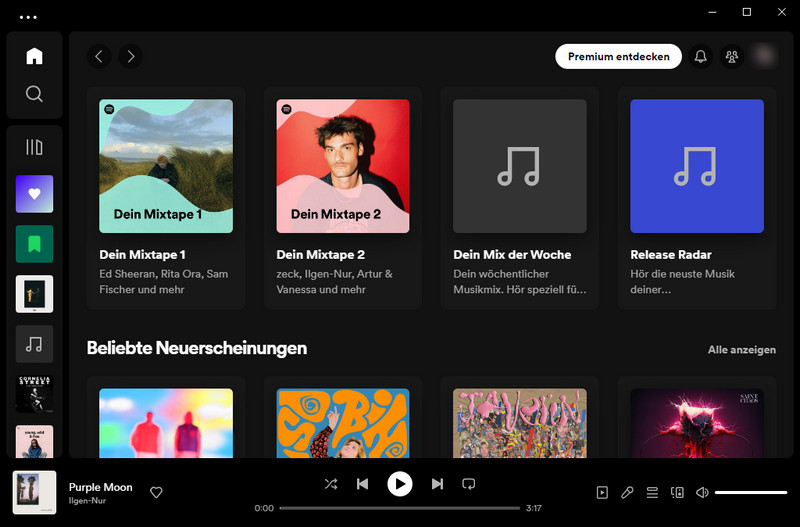Adjust the volume slider

coord(751,492)
